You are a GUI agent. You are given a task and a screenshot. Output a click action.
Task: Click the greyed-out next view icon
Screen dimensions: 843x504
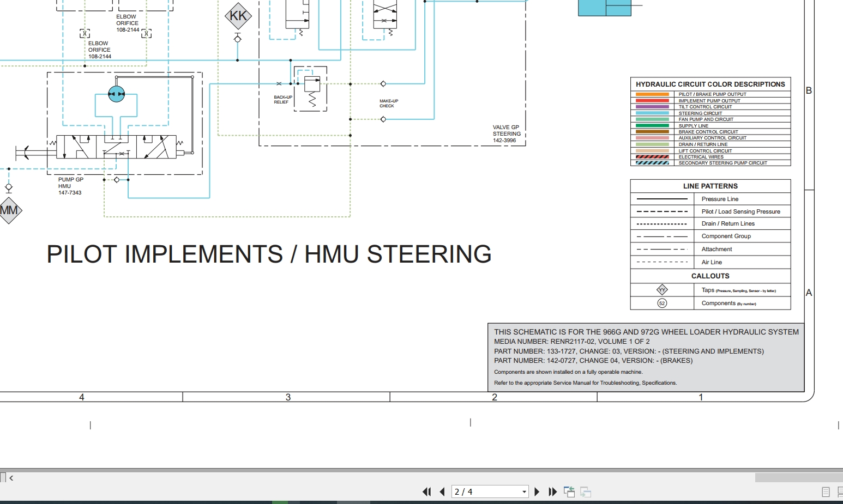point(586,491)
